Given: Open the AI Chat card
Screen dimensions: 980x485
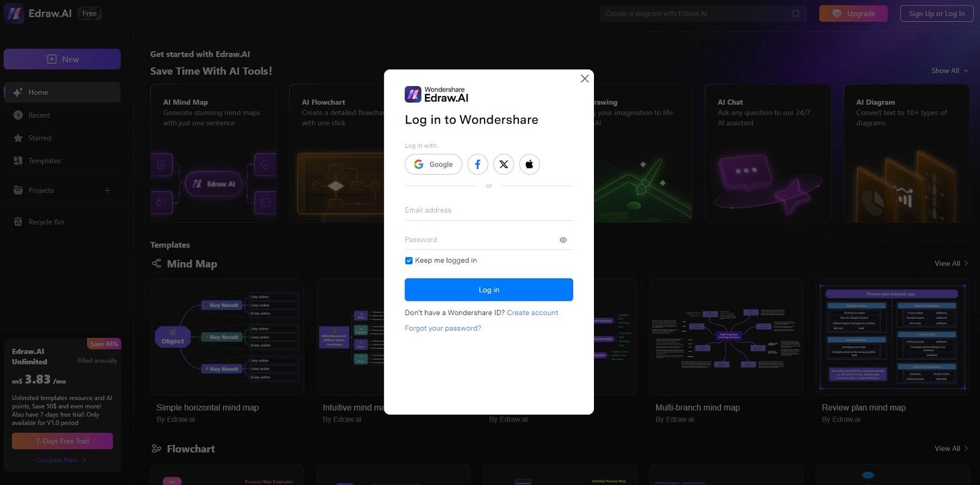Looking at the screenshot, I should 768,153.
